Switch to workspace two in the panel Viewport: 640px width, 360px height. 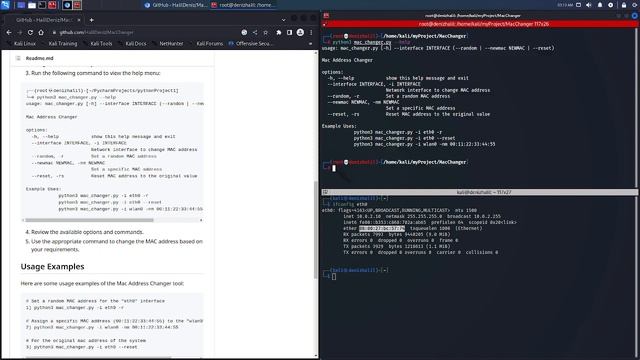point(77,5)
